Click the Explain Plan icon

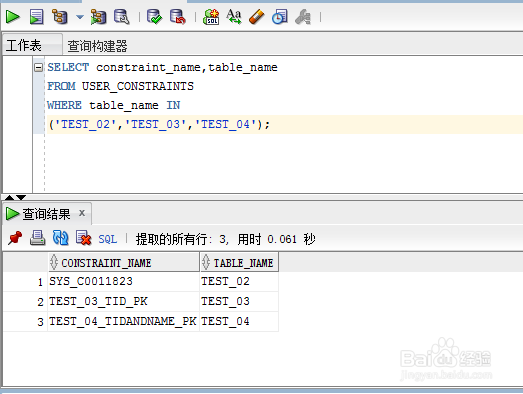tap(60, 17)
